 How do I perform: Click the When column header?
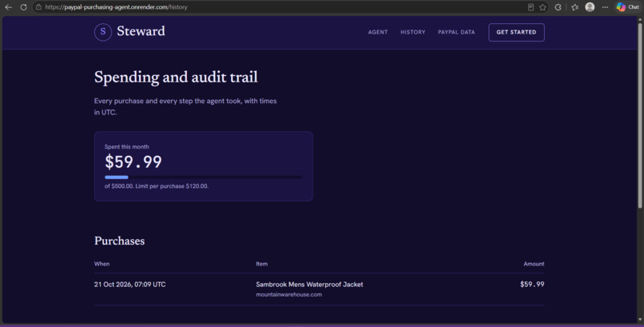point(101,264)
